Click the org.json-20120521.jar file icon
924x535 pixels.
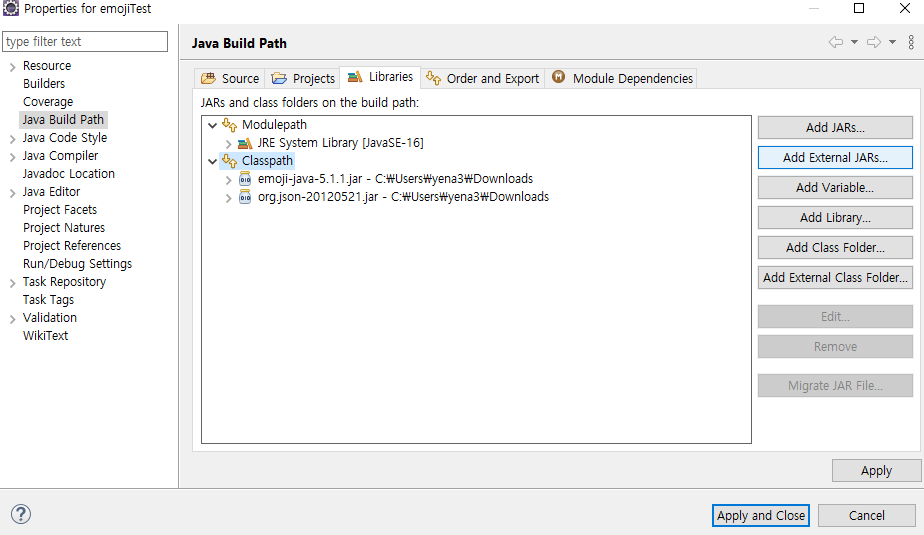click(x=245, y=197)
